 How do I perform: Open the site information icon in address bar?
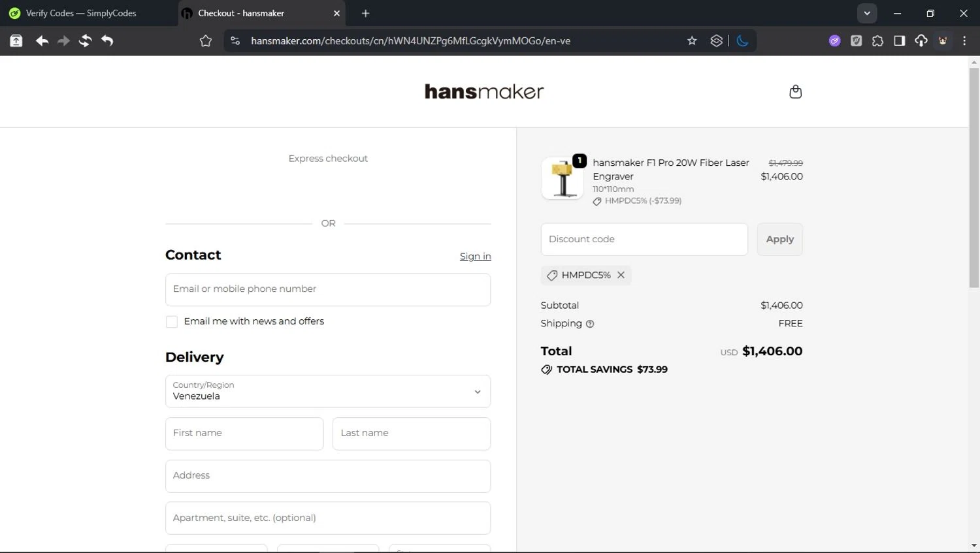235,40
